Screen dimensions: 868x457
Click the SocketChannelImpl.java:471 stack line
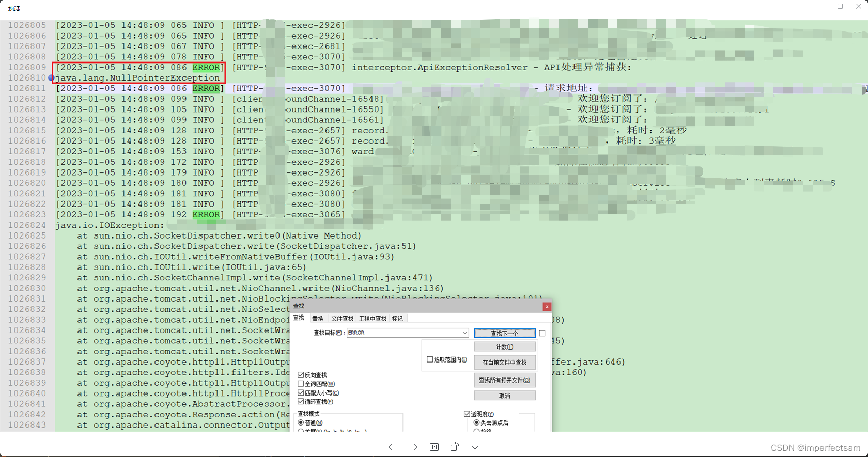click(x=255, y=278)
